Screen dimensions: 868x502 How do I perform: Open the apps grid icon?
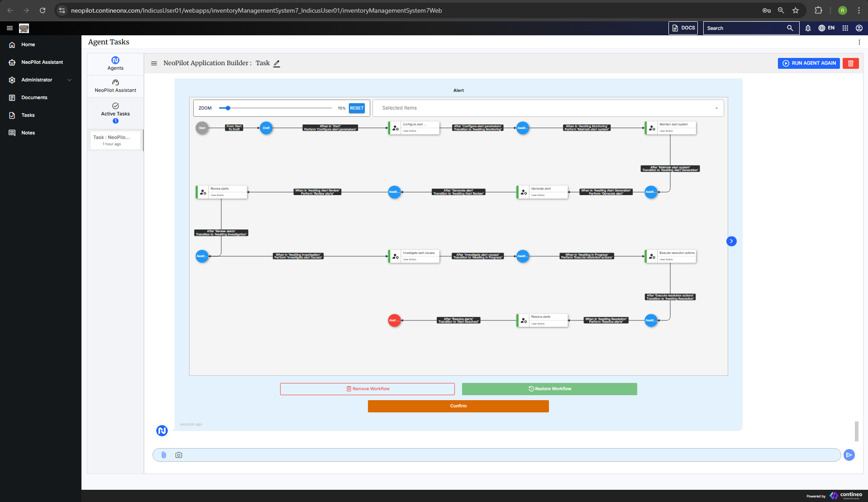tap(845, 28)
